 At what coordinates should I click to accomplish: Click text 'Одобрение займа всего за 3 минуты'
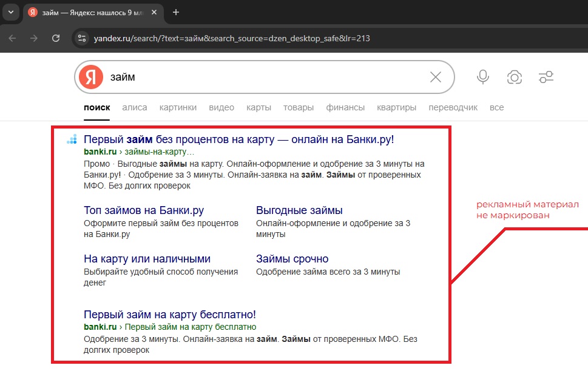pos(328,272)
